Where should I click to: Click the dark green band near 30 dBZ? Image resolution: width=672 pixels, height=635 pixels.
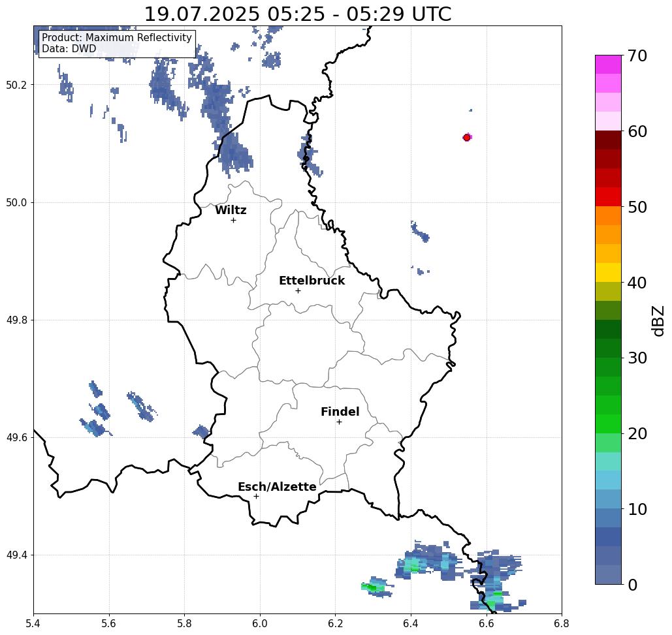coord(608,348)
